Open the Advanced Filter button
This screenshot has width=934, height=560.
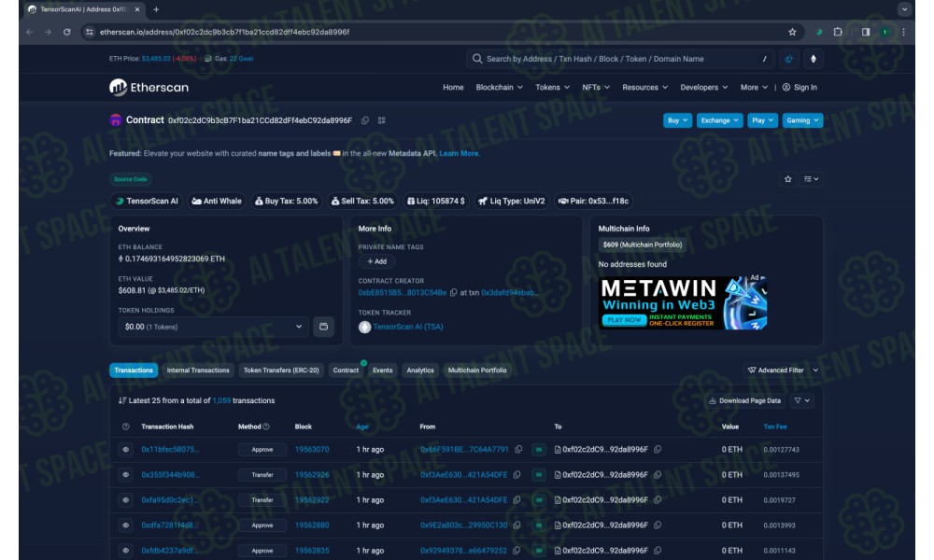point(776,371)
